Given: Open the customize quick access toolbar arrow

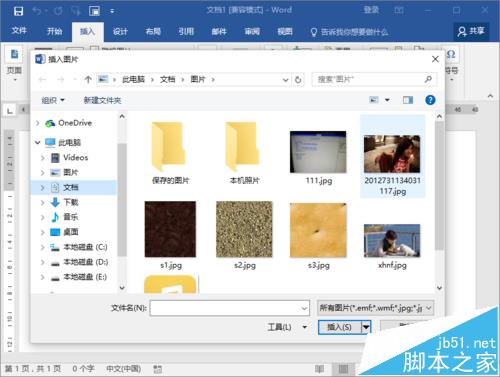Looking at the screenshot, I should click(x=112, y=11).
